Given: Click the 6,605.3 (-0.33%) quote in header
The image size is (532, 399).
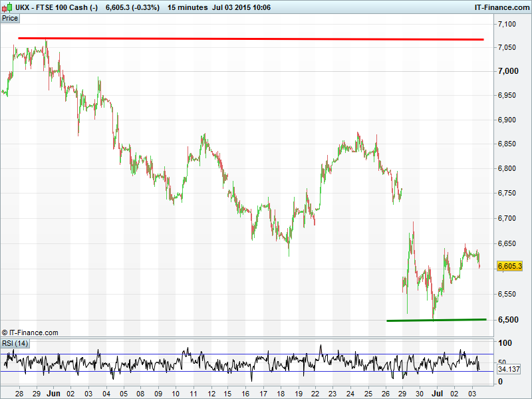Looking at the screenshot, I should coord(130,7).
